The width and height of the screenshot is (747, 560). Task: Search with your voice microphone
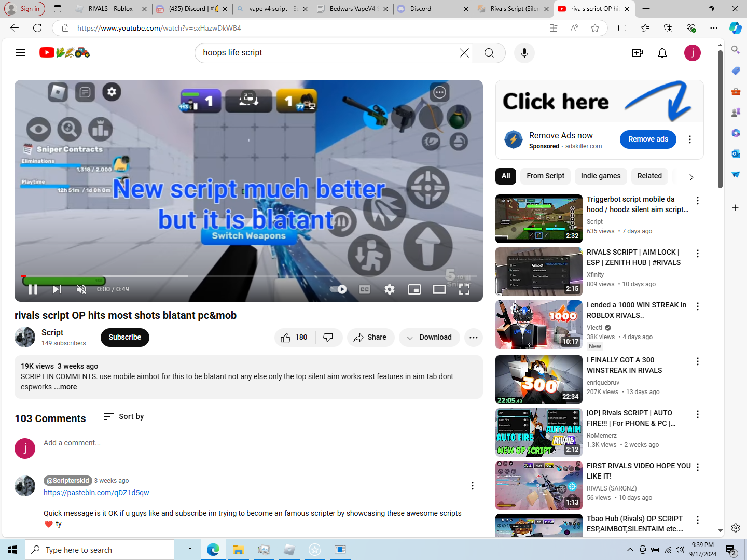(524, 53)
